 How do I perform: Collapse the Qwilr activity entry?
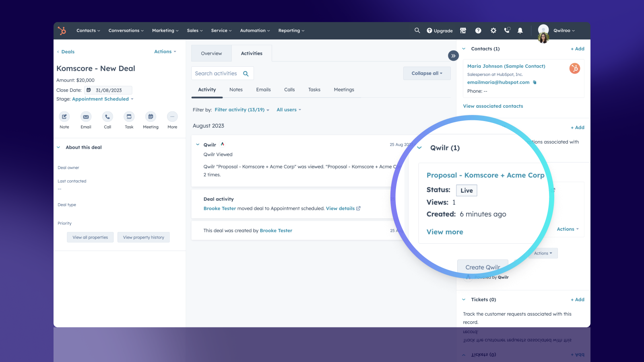pos(198,144)
